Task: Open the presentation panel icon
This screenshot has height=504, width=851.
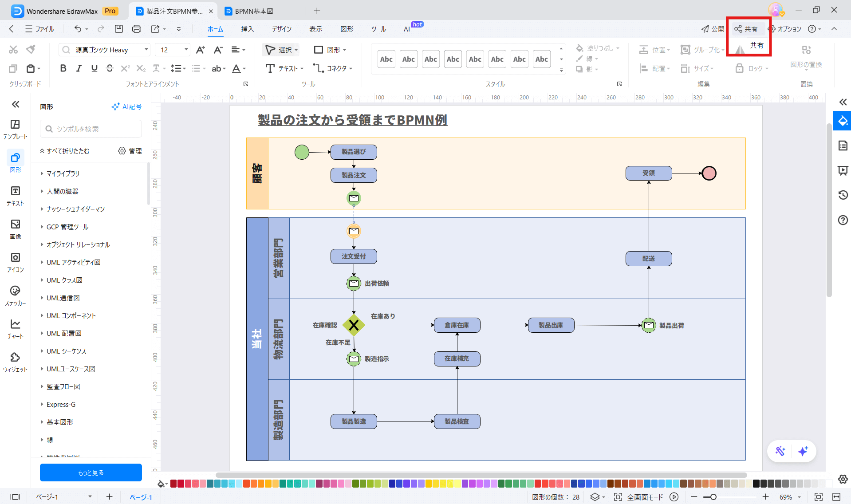Action: [x=843, y=170]
